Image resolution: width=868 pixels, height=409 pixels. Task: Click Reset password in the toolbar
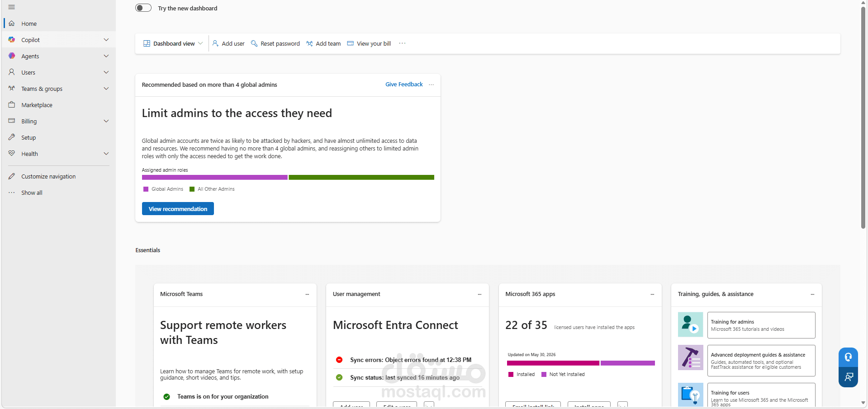pos(275,43)
